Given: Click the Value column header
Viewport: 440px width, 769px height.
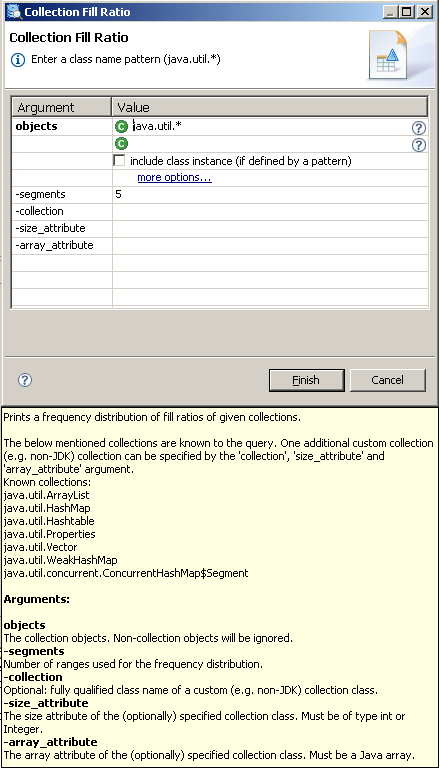Looking at the screenshot, I should (x=270, y=107).
